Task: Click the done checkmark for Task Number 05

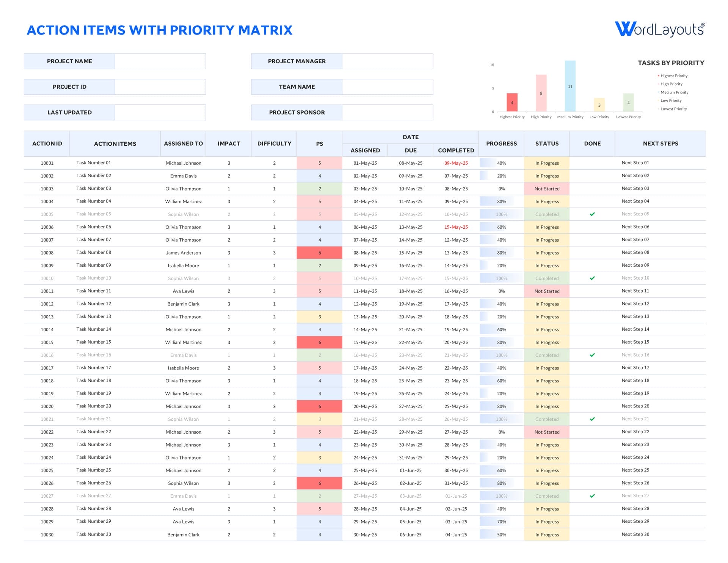Action: click(x=592, y=214)
